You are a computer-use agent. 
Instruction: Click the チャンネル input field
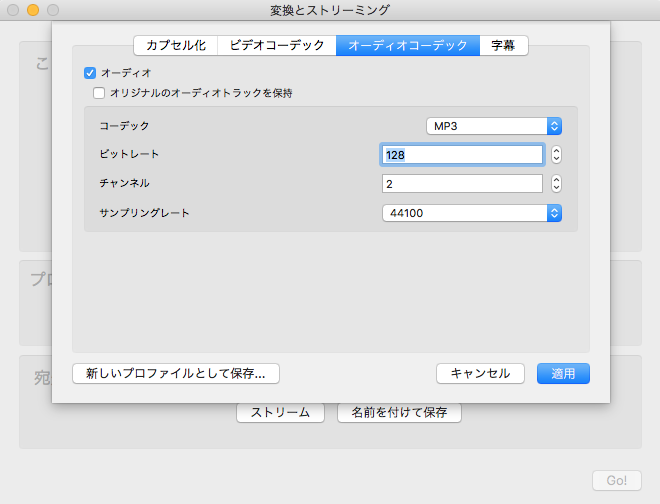462,184
